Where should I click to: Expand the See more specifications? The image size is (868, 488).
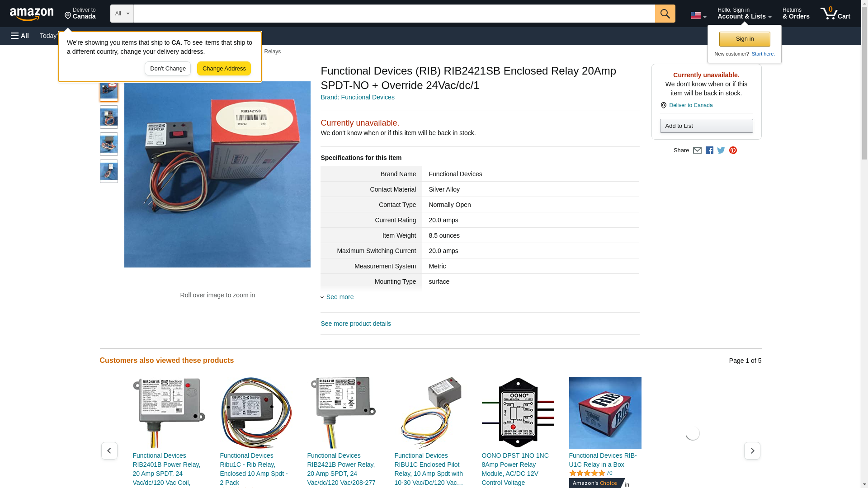pos(340,297)
